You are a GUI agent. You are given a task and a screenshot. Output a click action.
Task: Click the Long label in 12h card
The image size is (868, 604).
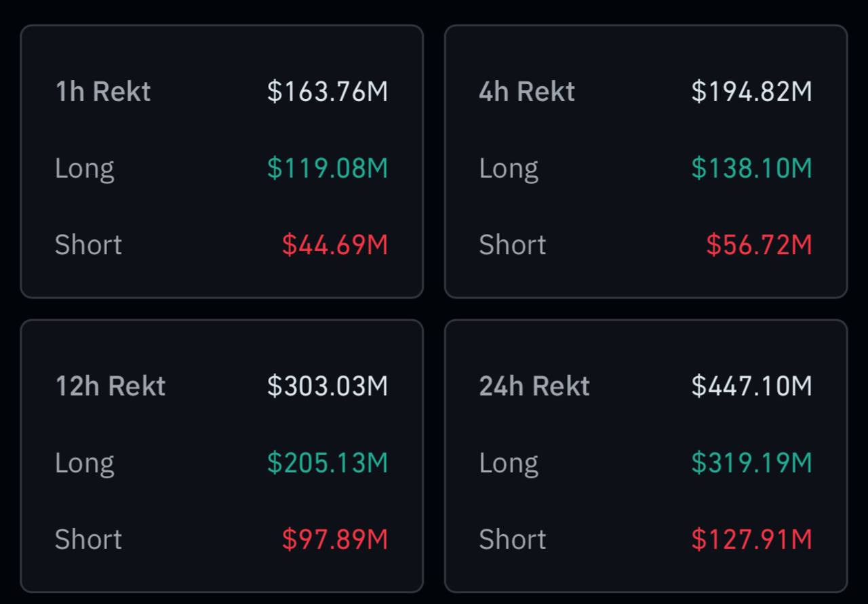tap(85, 462)
